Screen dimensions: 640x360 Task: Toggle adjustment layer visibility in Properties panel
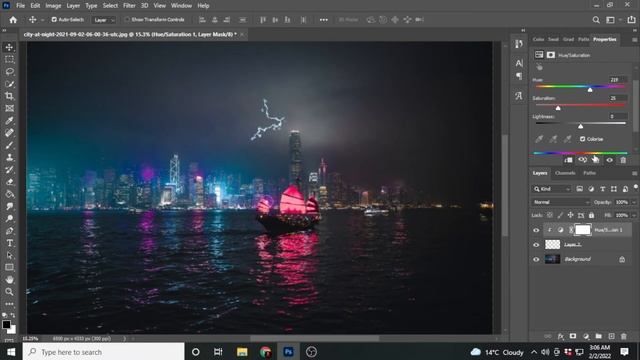[609, 160]
